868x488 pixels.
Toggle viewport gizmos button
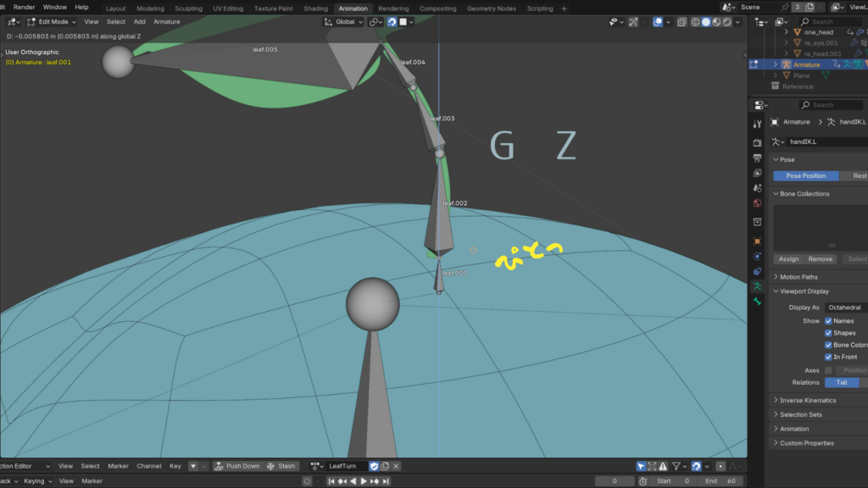click(x=633, y=22)
